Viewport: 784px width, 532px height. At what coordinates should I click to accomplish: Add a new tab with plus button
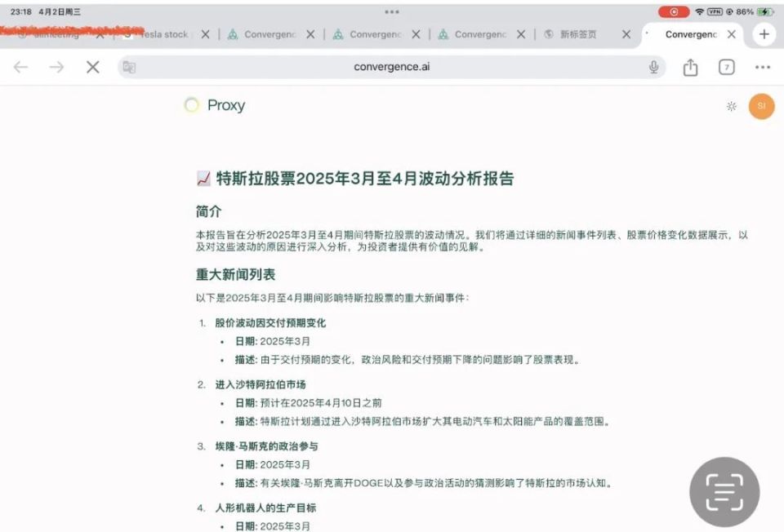764,34
